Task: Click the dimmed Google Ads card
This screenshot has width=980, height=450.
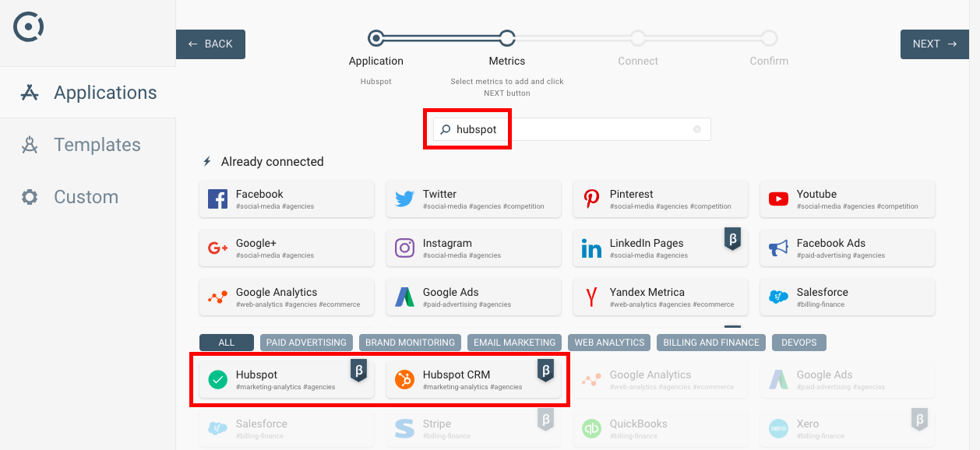Action: click(848, 380)
